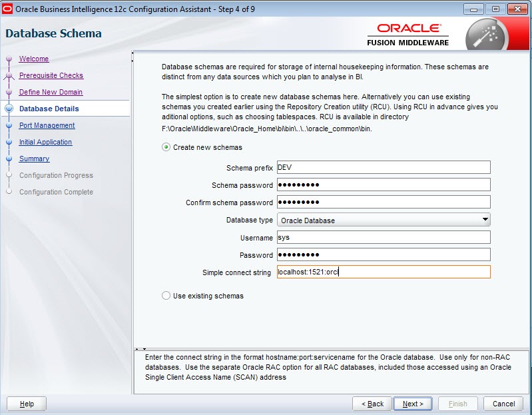This screenshot has width=532, height=415.
Task: Click the configuration wand graphic icon
Action: click(x=486, y=35)
